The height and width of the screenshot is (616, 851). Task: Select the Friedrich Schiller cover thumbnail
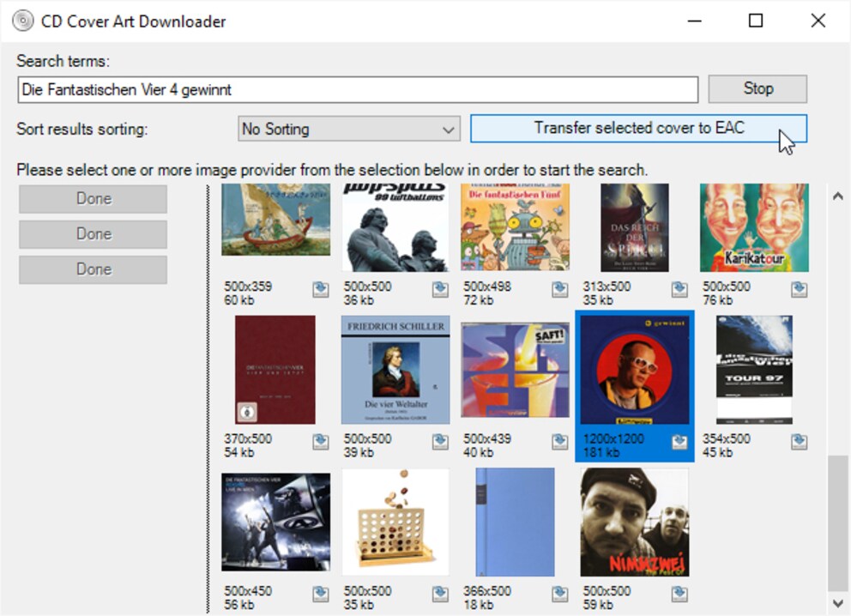395,370
